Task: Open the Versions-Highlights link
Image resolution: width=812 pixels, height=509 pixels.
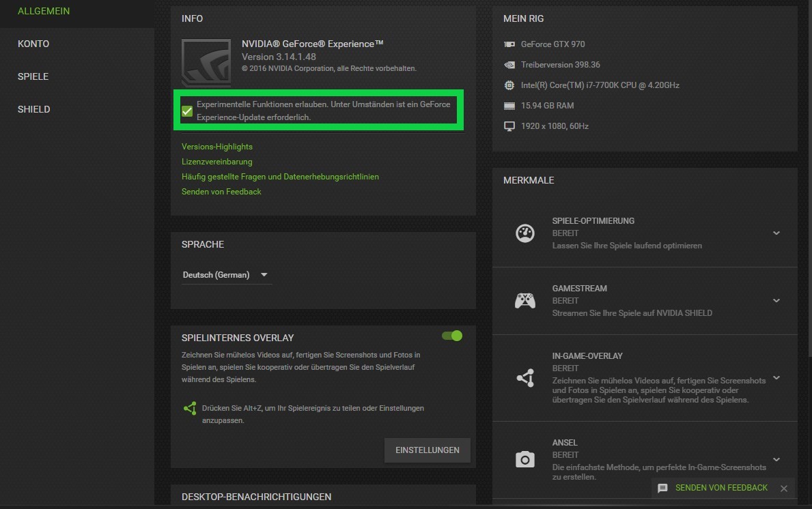Action: tap(217, 147)
